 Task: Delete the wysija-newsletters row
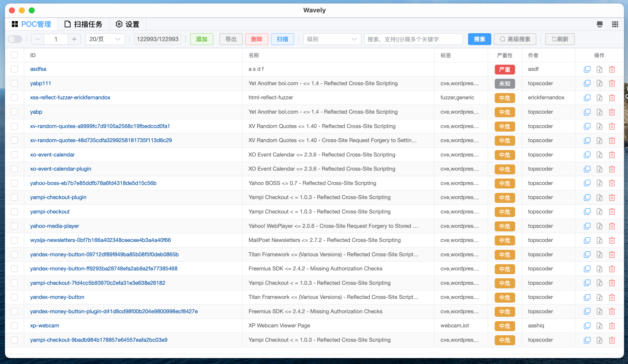pos(612,240)
